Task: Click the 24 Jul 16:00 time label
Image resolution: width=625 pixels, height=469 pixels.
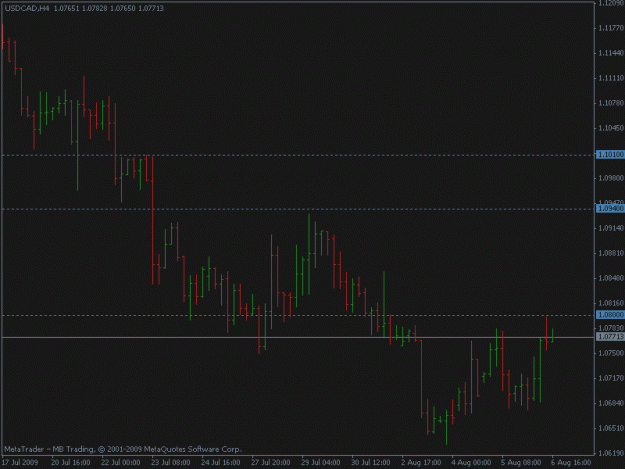Action: click(220, 463)
